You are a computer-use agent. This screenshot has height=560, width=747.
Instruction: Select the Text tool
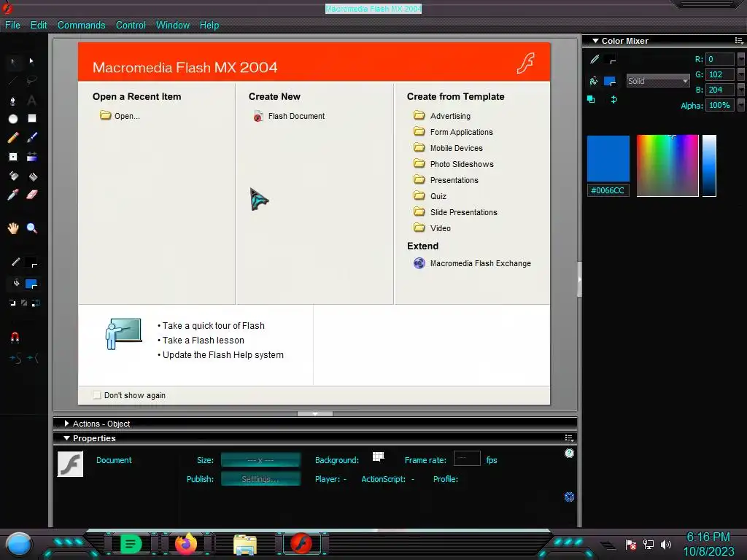[x=31, y=101]
